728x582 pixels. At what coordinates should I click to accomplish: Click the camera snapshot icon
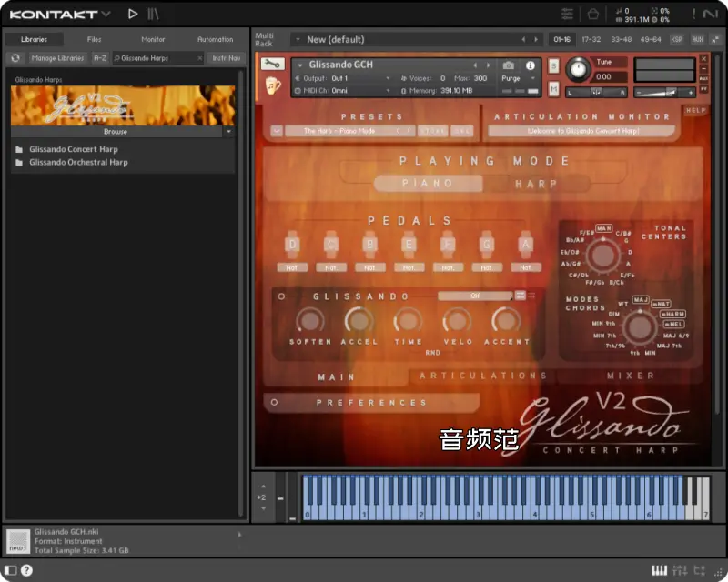click(509, 65)
